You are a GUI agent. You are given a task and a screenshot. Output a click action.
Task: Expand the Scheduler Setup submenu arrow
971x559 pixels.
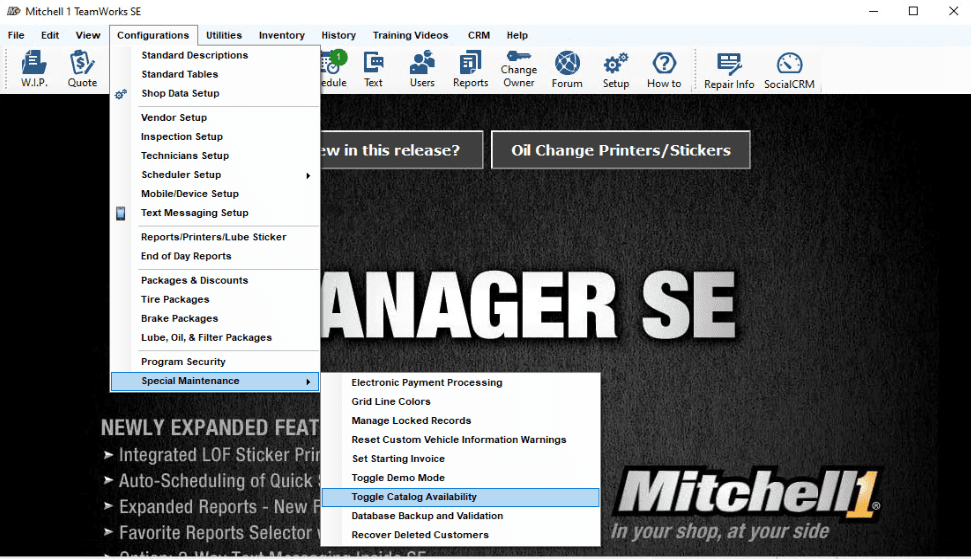[308, 176]
